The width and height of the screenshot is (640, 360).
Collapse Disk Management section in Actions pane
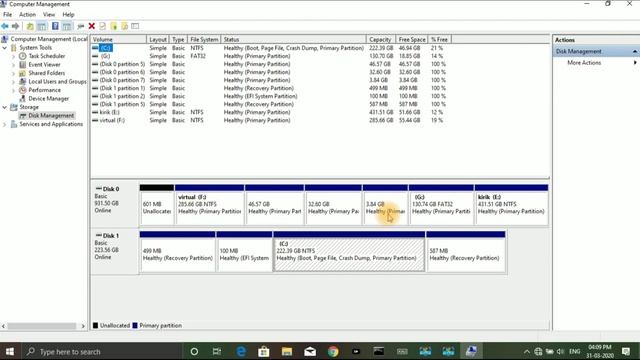635,51
